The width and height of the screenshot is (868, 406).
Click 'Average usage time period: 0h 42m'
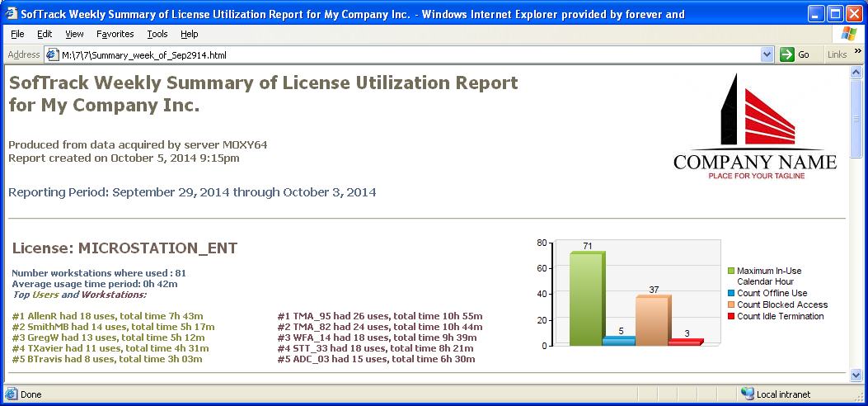click(x=95, y=284)
